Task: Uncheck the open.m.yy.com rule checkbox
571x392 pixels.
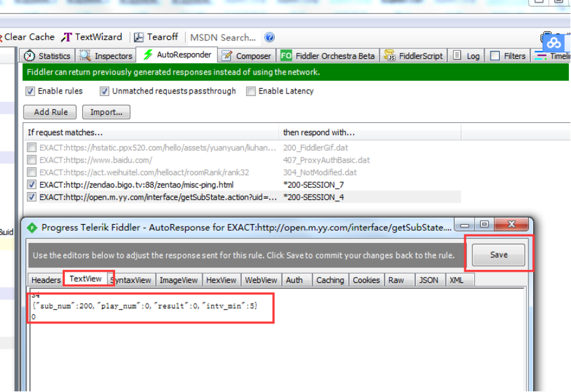Action: (31, 197)
